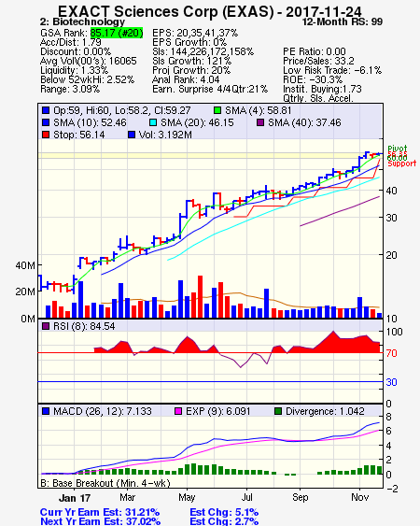Image resolution: width=420 pixels, height=526 pixels.
Task: Click the Jul x-axis label
Action: [247, 497]
